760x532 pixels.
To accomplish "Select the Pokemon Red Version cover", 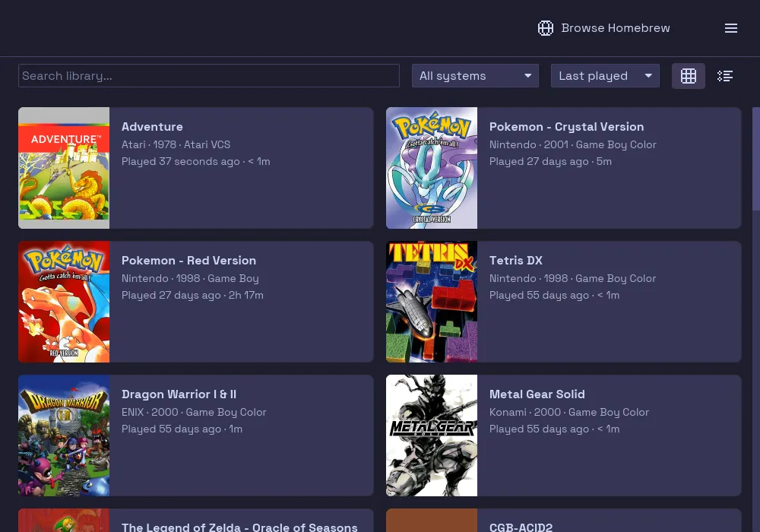I will click(64, 302).
